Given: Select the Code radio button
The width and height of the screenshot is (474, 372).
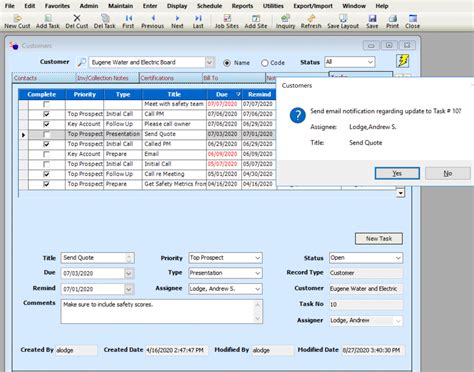Looking at the screenshot, I should click(x=265, y=63).
